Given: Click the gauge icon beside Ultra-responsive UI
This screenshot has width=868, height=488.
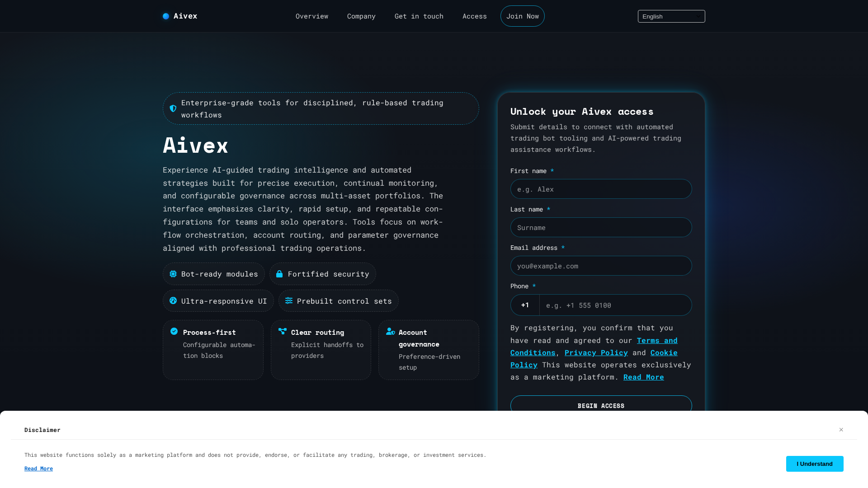Looking at the screenshot, I should pos(173,300).
